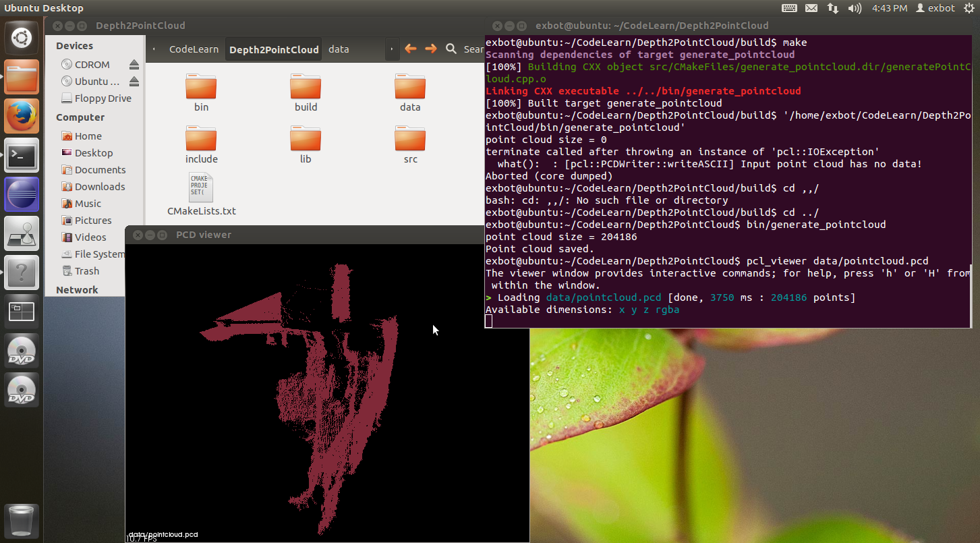
Task: Open the Trash from the dock
Action: [22, 521]
